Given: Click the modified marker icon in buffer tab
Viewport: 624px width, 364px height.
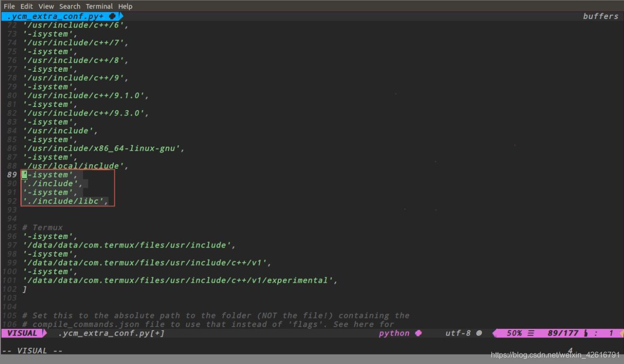Looking at the screenshot, I should click(112, 16).
